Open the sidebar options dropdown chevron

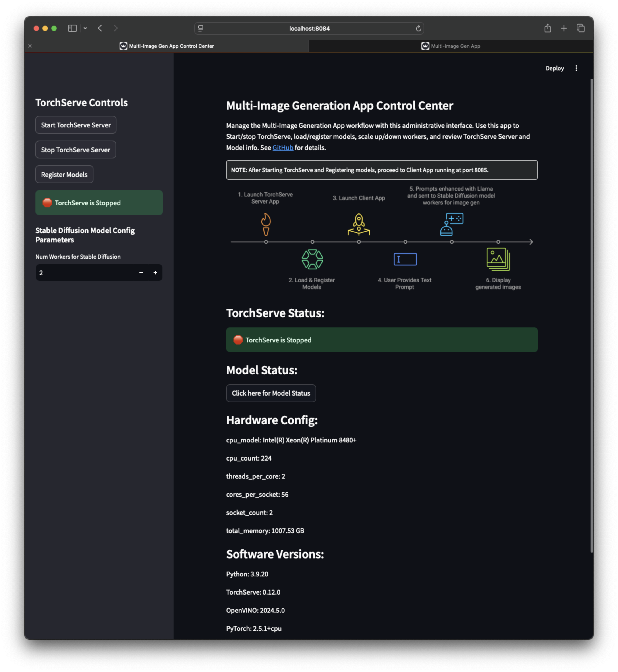(85, 28)
